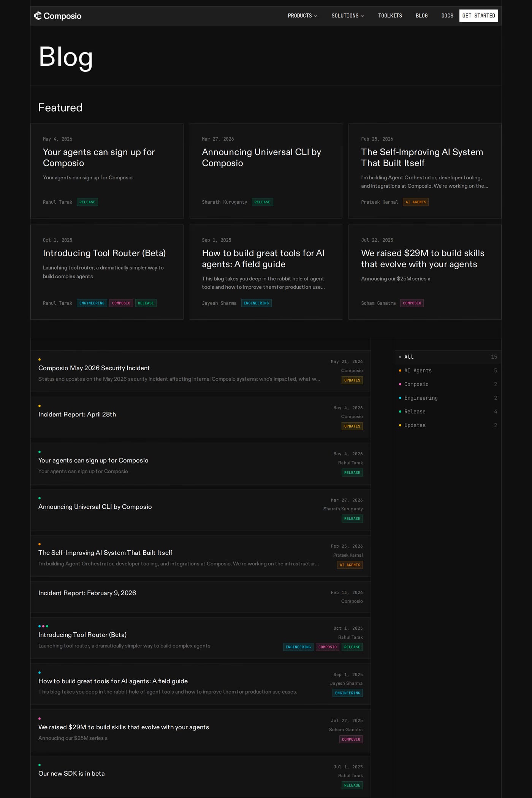Open list post Introducing Tool Router (Beta)
The height and width of the screenshot is (798, 532).
point(200,638)
